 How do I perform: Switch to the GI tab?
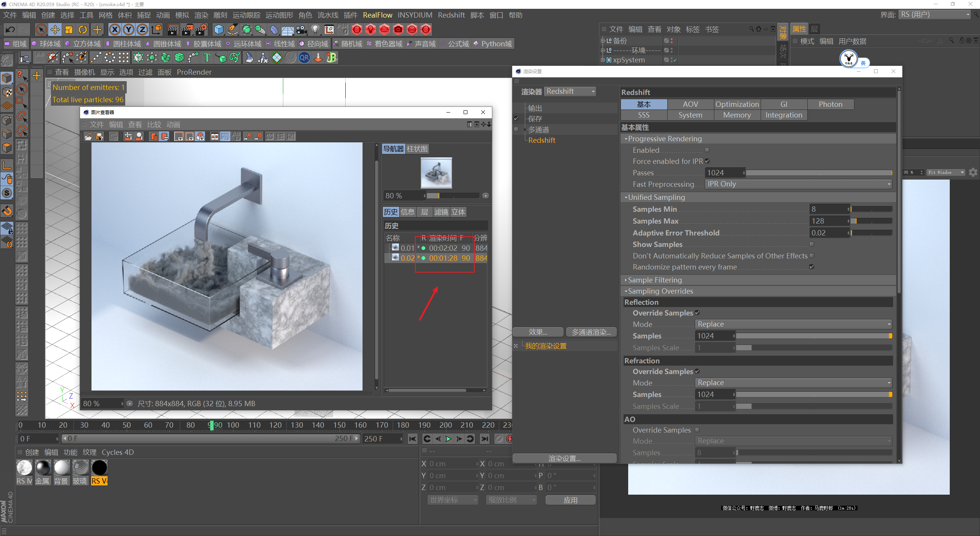coord(784,104)
